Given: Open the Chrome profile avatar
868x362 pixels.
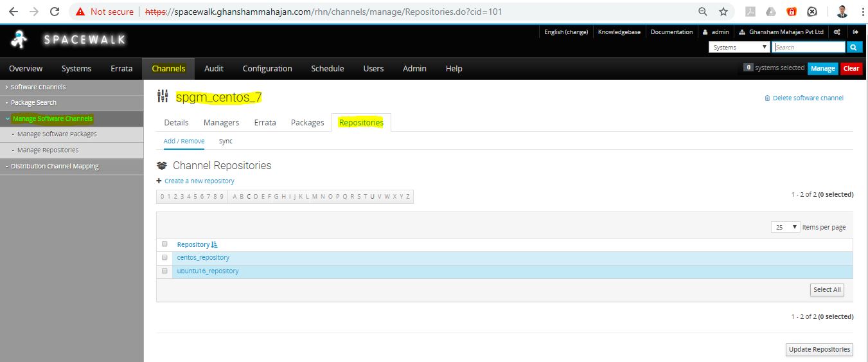Looking at the screenshot, I should point(842,12).
